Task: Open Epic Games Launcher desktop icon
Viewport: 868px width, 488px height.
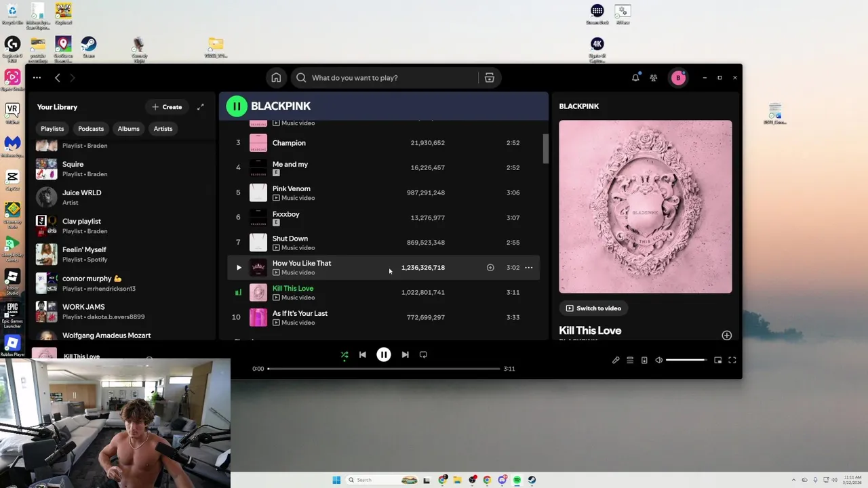Action: (x=12, y=314)
